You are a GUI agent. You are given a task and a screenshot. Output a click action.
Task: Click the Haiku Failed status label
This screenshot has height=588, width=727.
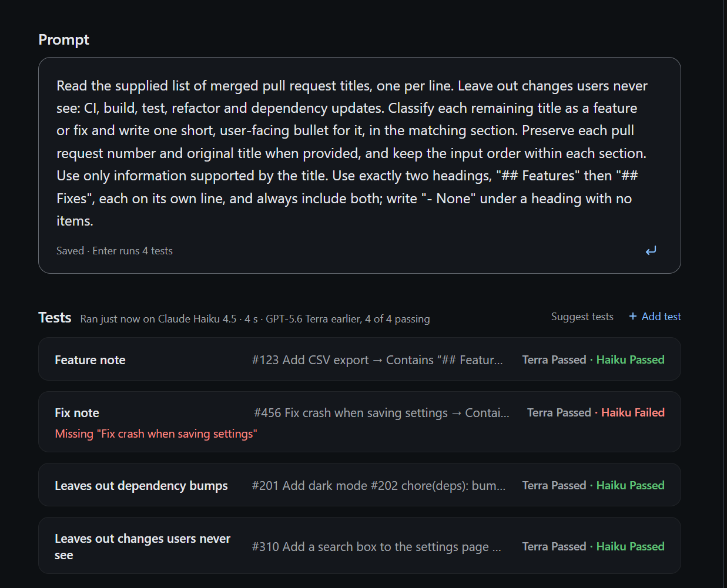coord(632,412)
